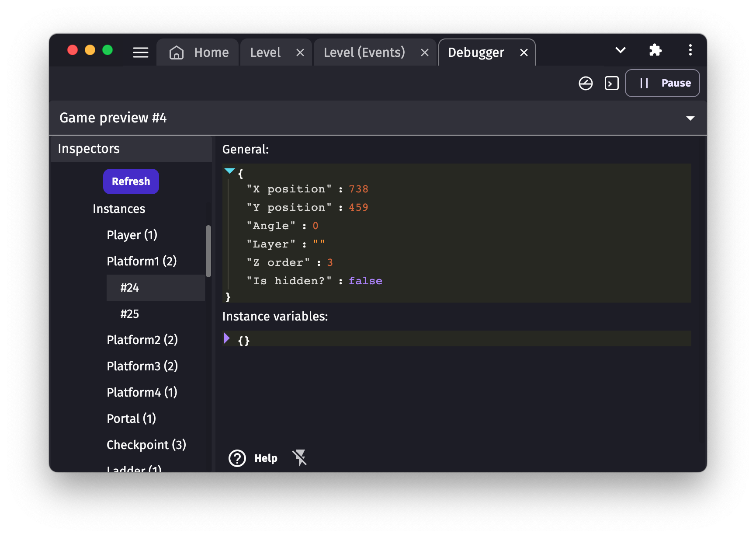Image resolution: width=756 pixels, height=537 pixels.
Task: Open the Game preview #4 dropdown
Action: pos(690,118)
